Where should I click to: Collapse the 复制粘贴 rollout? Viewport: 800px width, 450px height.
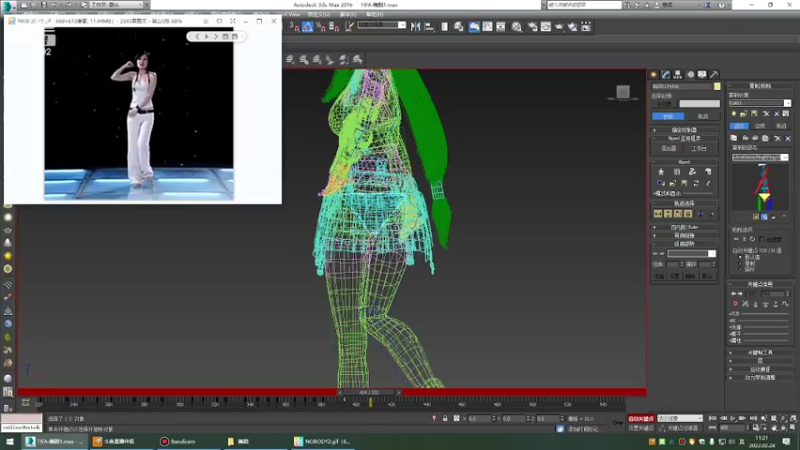(760, 86)
